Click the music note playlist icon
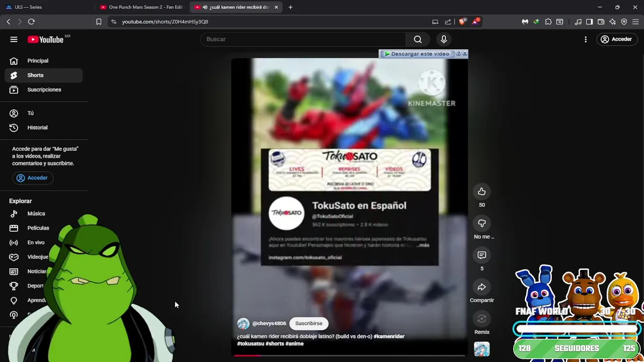644x362 pixels. [x=578, y=22]
